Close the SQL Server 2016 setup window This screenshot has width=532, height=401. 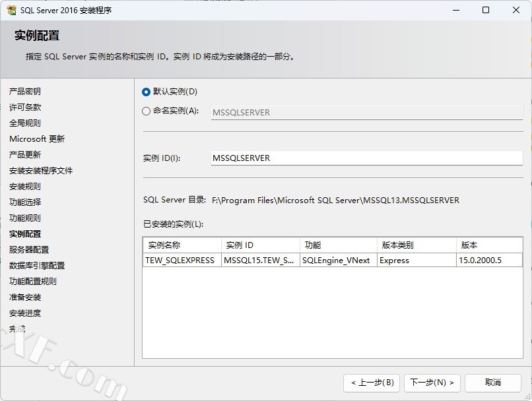[516, 10]
